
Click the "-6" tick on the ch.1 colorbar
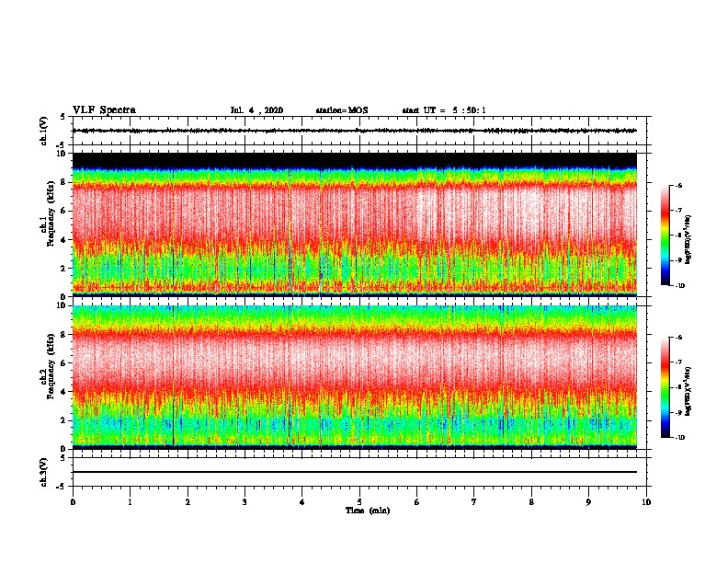[x=679, y=186]
